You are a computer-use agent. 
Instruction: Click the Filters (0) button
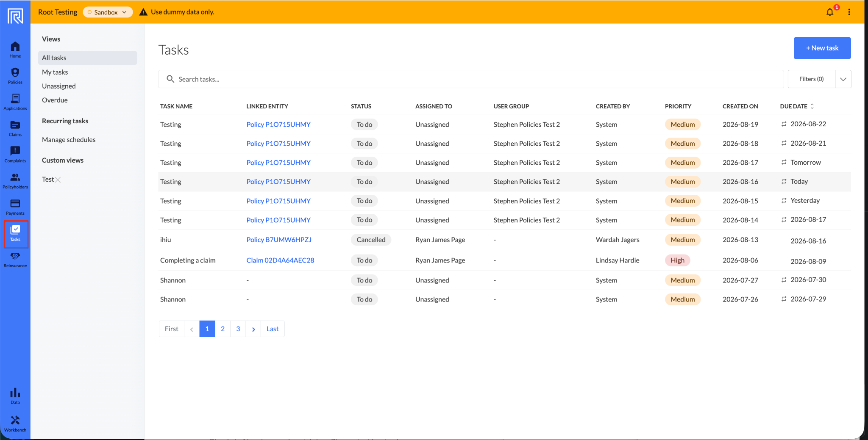tap(811, 79)
